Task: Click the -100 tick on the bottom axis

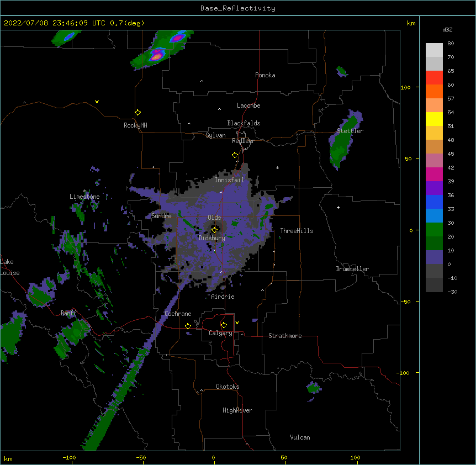Action: pyautogui.click(x=69, y=457)
